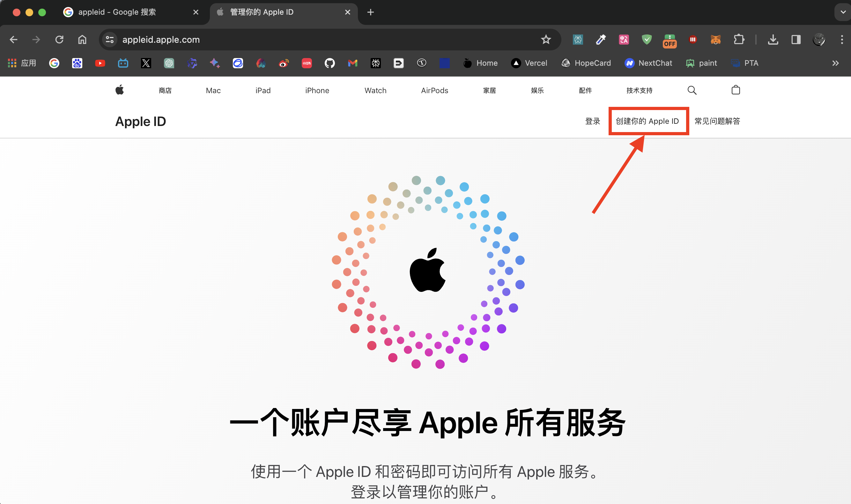Switch to the appleid Google search tab
851x504 pixels.
(117, 12)
